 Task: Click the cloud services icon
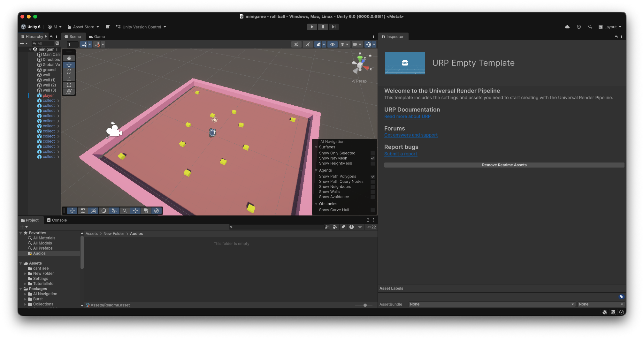click(567, 27)
